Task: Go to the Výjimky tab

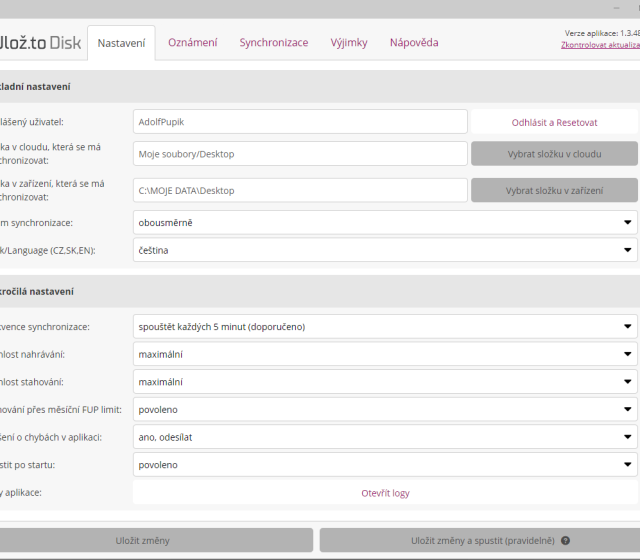Action: pyautogui.click(x=349, y=43)
